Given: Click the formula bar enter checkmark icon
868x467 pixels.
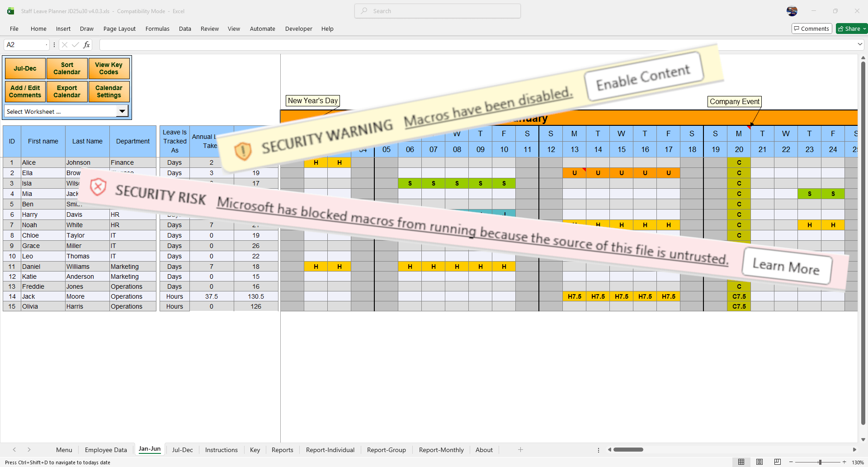Looking at the screenshot, I should point(75,45).
